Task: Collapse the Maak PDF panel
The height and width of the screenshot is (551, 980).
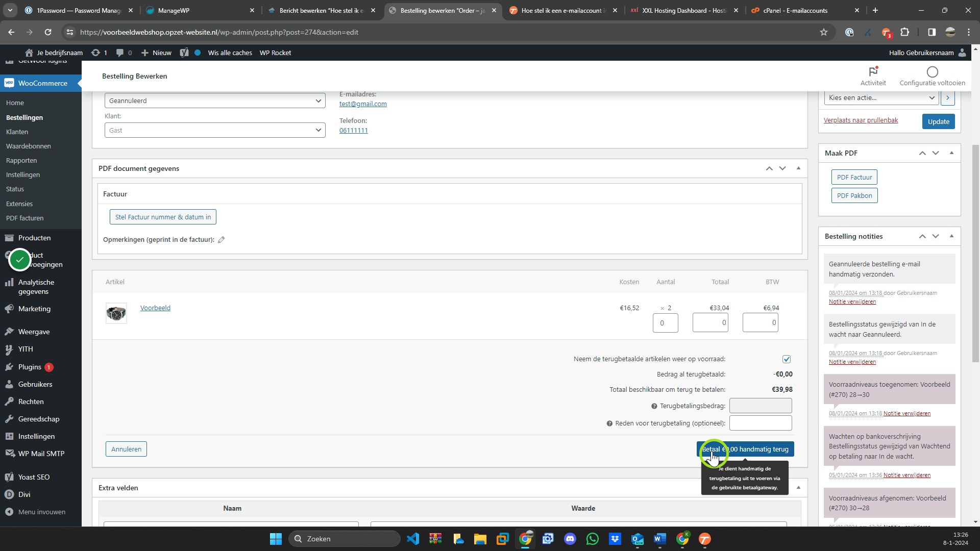Action: pyautogui.click(x=951, y=153)
